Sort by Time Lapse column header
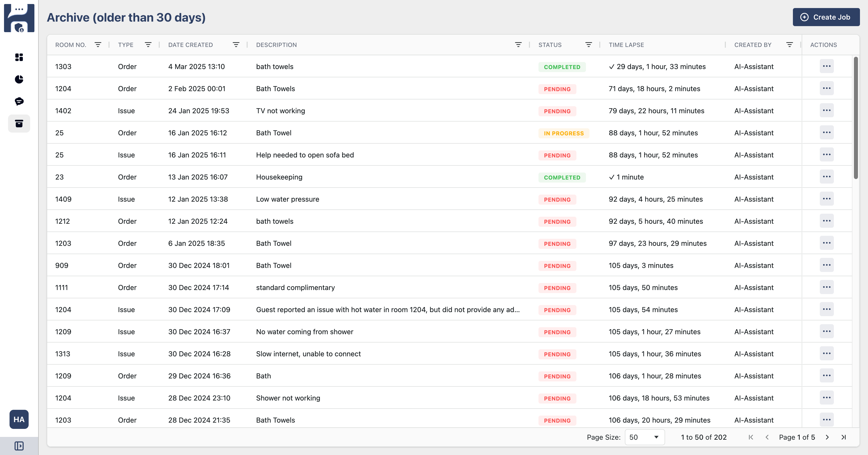 point(626,45)
